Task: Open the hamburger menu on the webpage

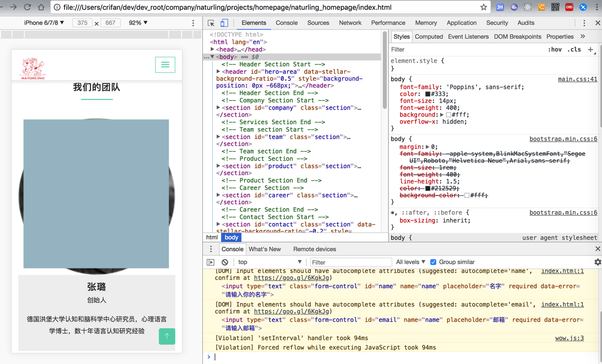Action: [165, 65]
